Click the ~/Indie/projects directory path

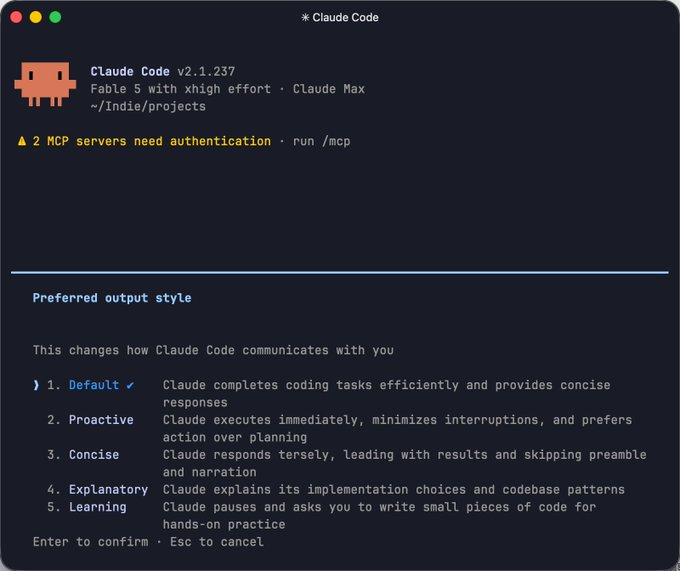tap(148, 107)
